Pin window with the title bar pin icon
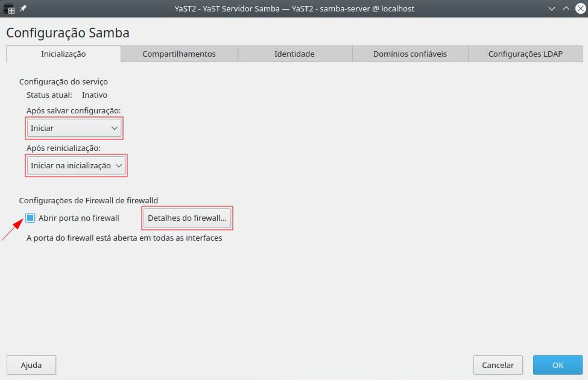 [x=23, y=9]
